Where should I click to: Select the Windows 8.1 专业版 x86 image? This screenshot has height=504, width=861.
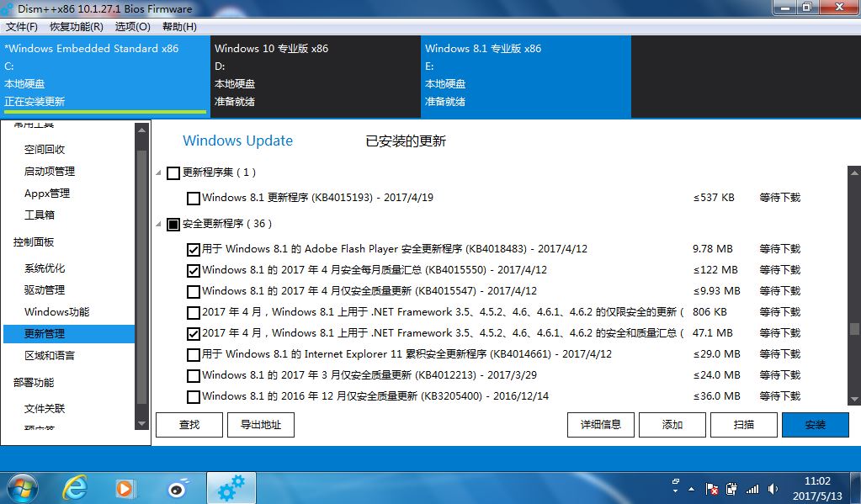[526, 77]
